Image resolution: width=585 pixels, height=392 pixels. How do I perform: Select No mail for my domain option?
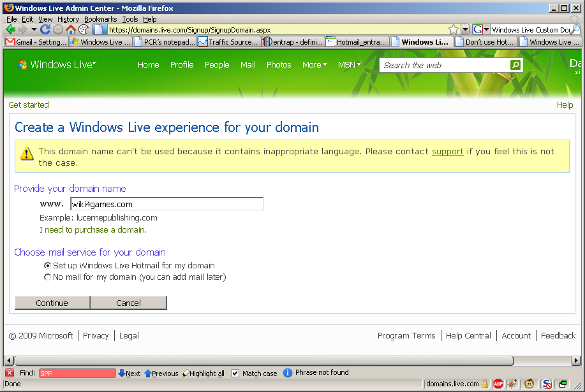tap(47, 277)
